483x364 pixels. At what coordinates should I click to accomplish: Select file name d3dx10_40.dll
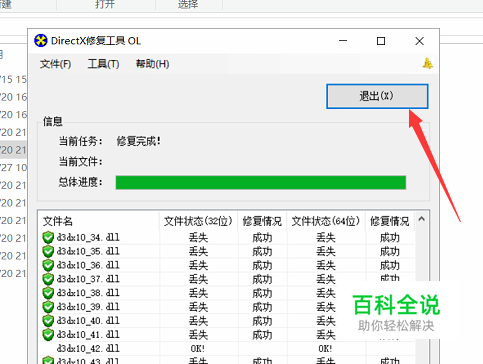(88, 321)
